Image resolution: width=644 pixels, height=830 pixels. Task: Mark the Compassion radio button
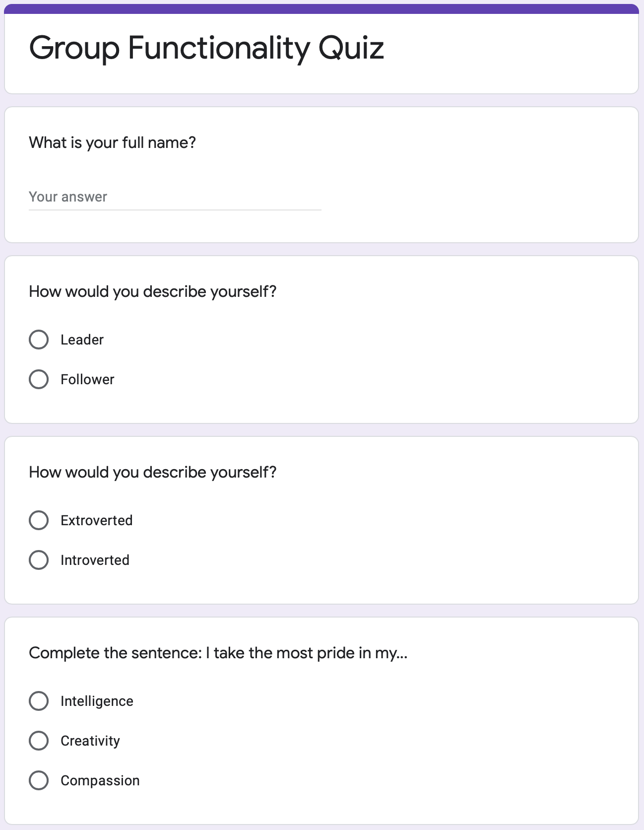pos(39,781)
